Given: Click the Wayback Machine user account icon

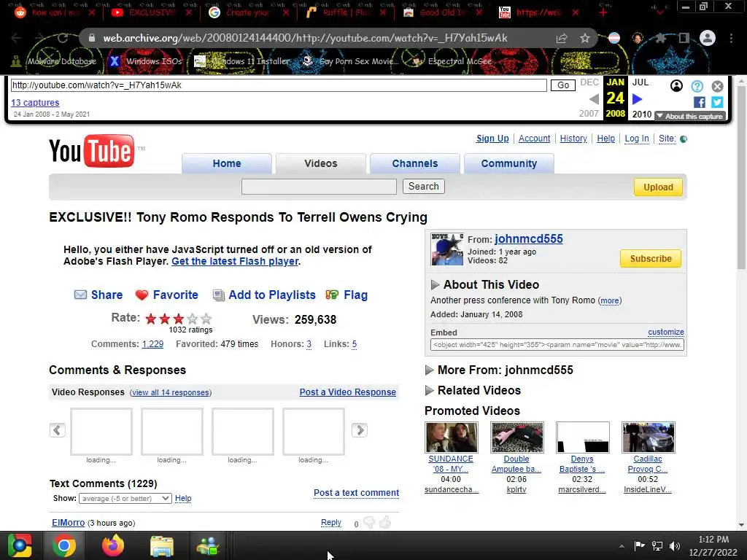Looking at the screenshot, I should pos(676,86).
